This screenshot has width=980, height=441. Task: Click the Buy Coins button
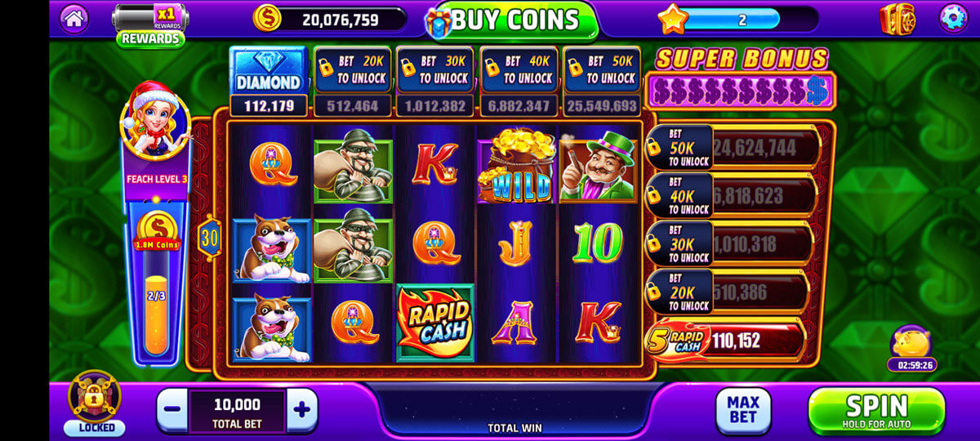pos(512,20)
